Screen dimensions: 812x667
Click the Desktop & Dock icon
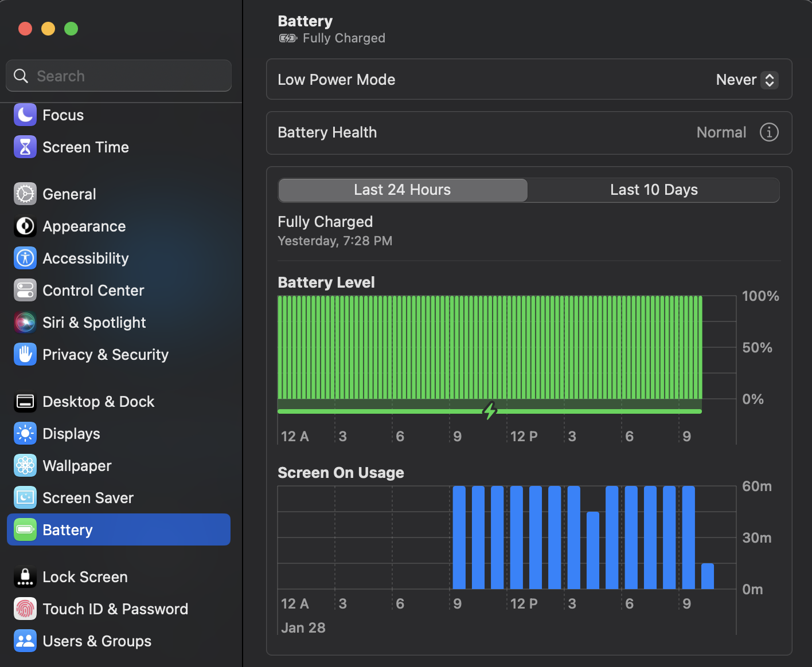25,402
